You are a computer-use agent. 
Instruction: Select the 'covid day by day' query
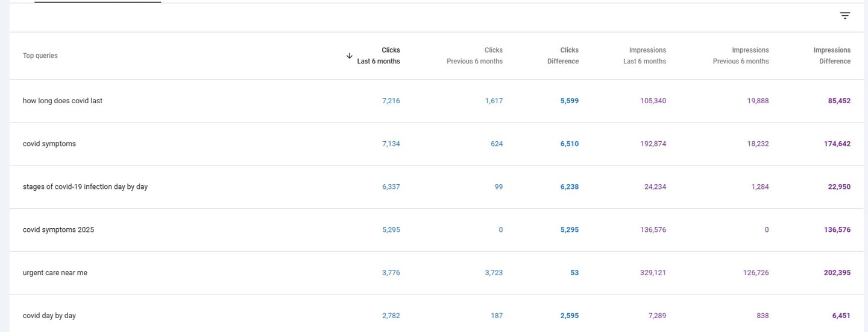tap(49, 316)
